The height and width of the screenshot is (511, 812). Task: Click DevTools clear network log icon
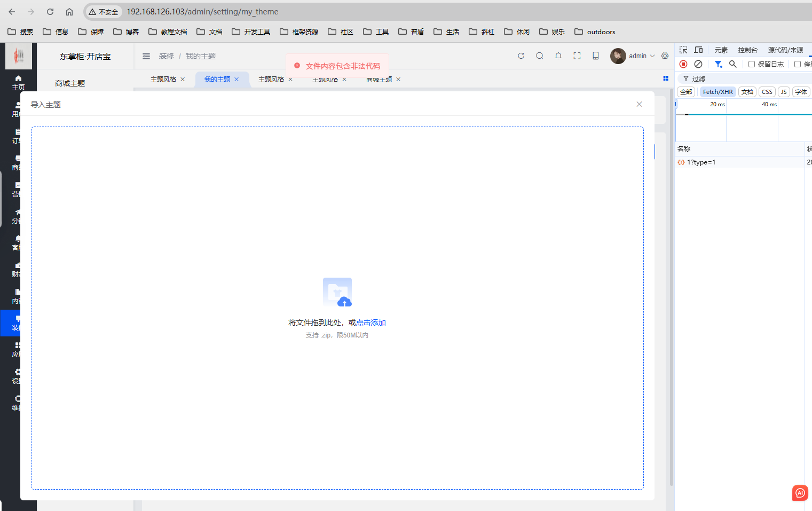tap(698, 64)
